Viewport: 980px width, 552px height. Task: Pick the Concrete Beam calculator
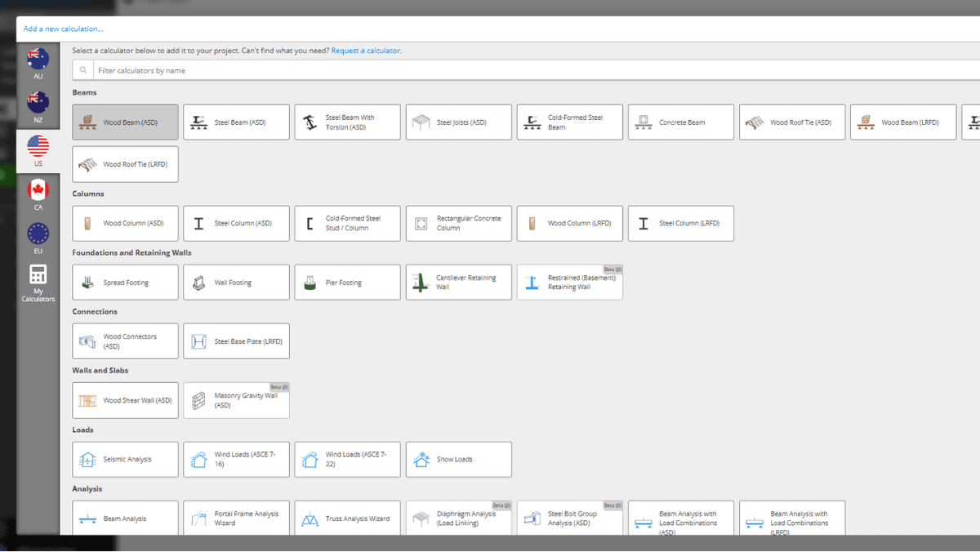pos(680,122)
